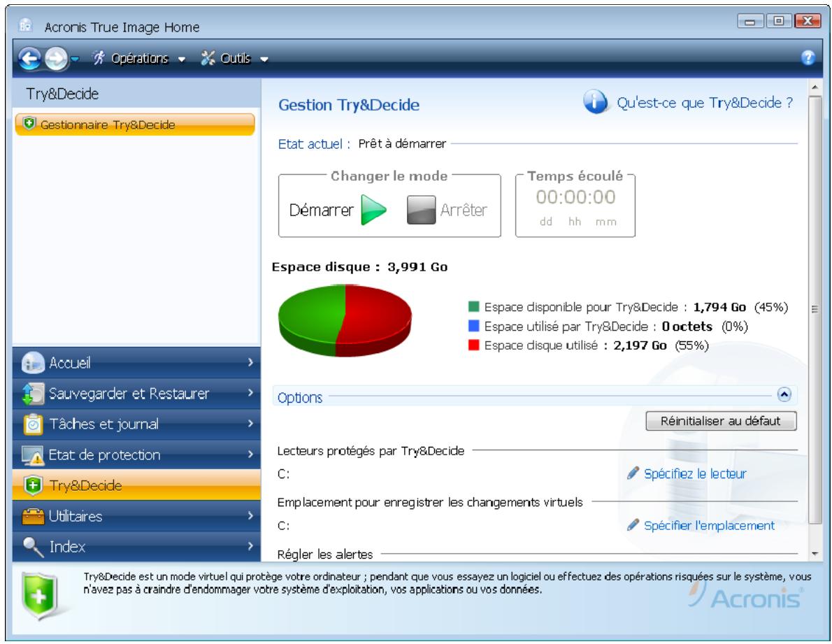Click the Sauvegarder et Restaurer backup icon

click(33, 394)
